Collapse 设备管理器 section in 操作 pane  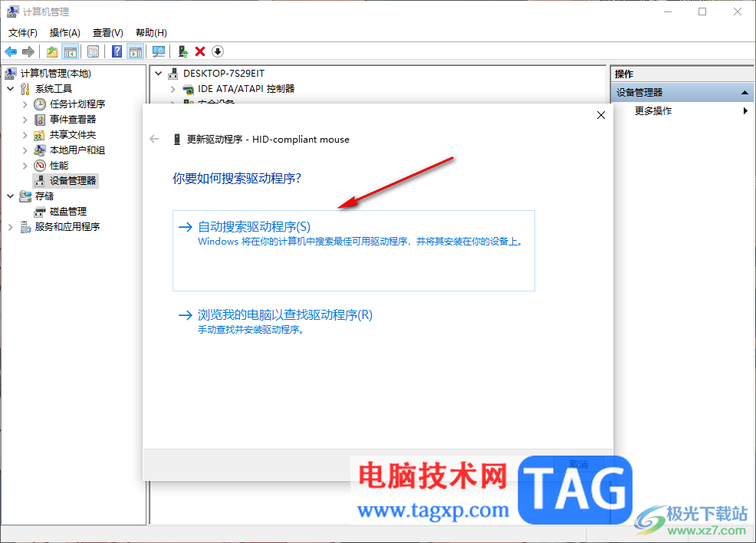coord(744,92)
